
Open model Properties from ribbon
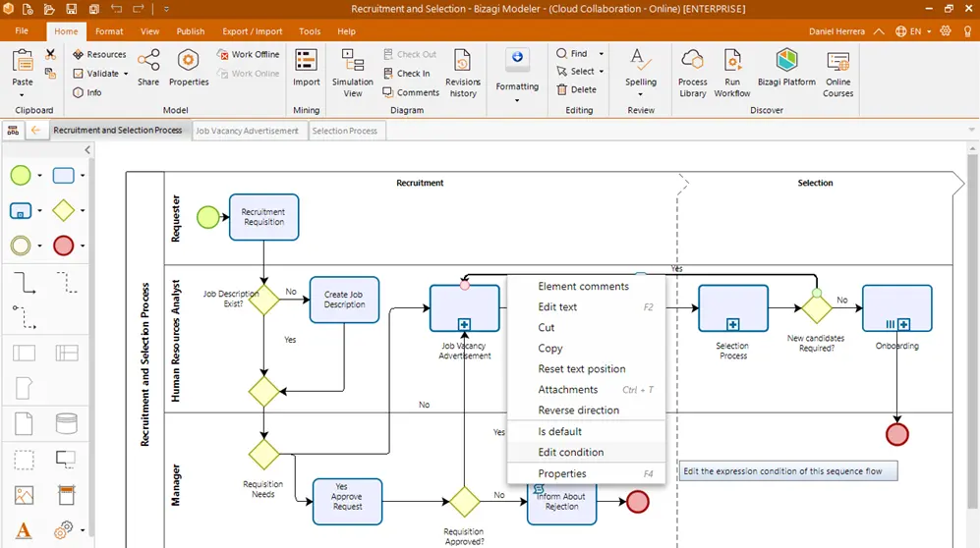[189, 68]
